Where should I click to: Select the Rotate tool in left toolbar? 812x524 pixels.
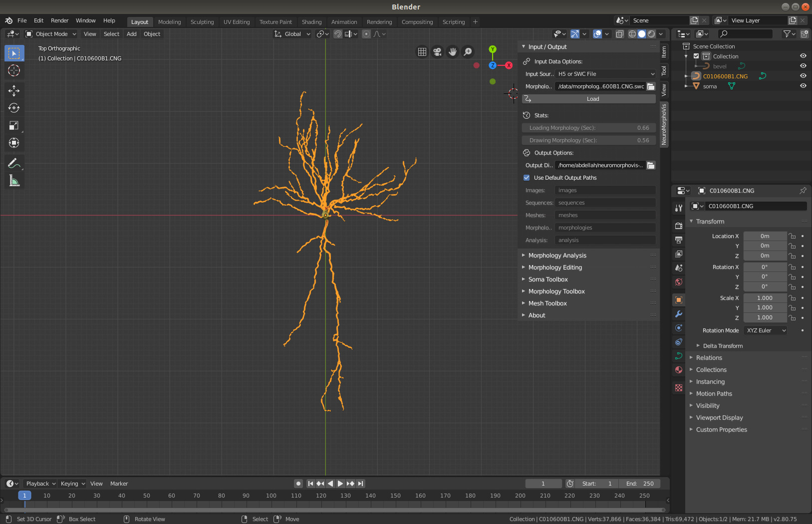click(x=14, y=108)
